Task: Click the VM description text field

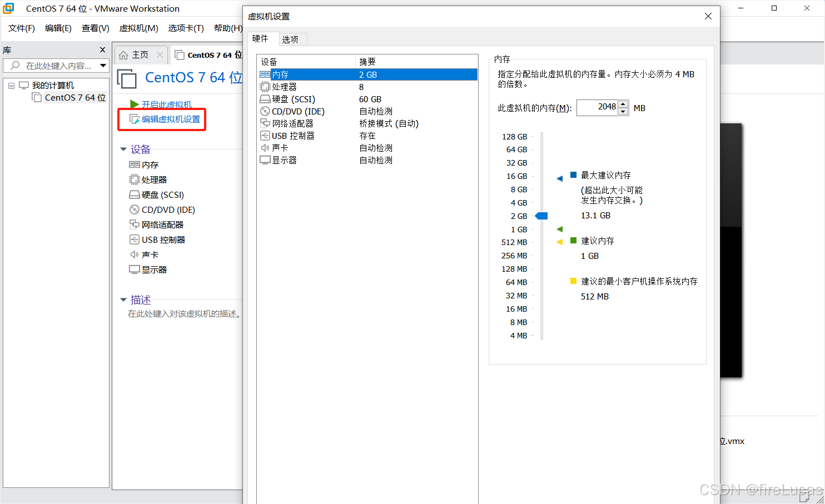Action: [x=185, y=314]
